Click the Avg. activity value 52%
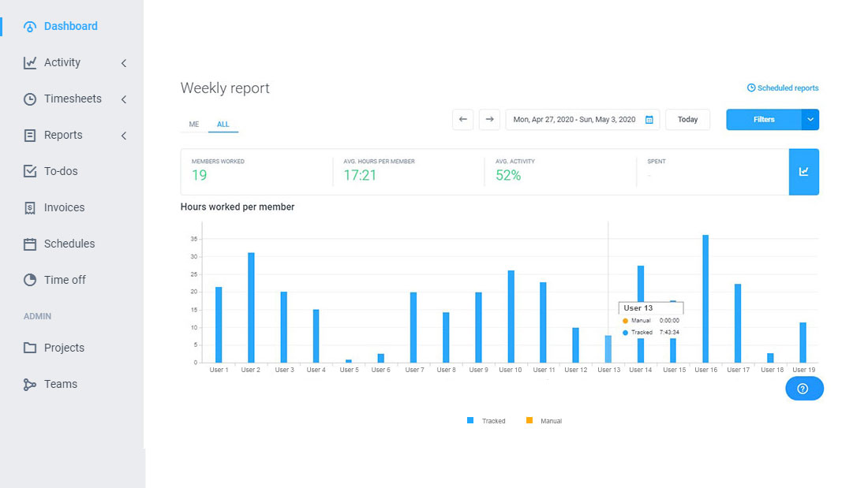The image size is (868, 488). (x=508, y=175)
